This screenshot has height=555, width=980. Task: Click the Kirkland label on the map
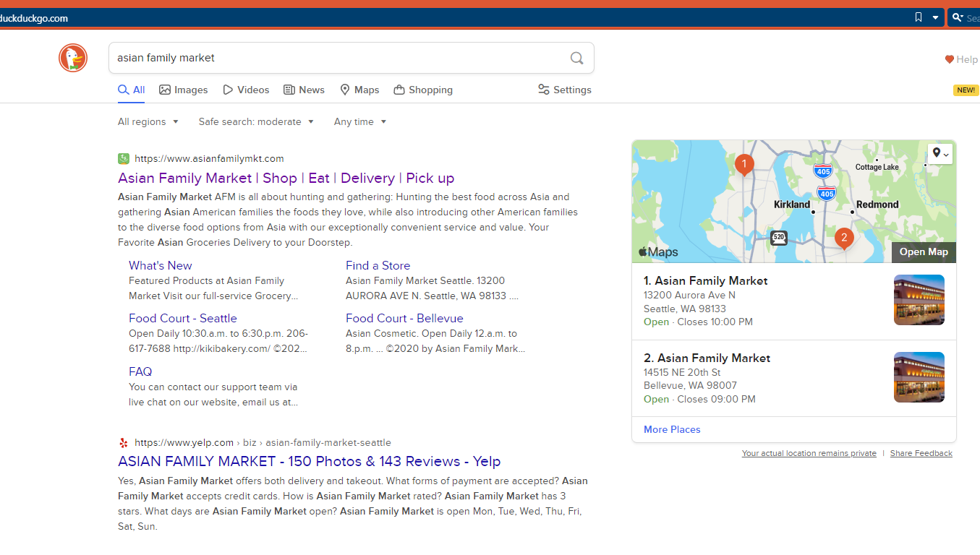click(x=792, y=205)
